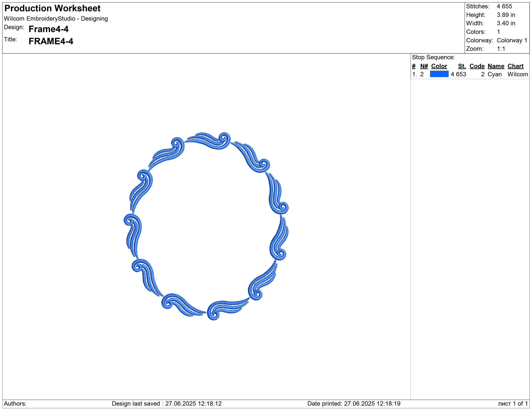Screen dimensions: 532x409
Task: Click the FRAME4-4 title text
Action: pyautogui.click(x=51, y=41)
